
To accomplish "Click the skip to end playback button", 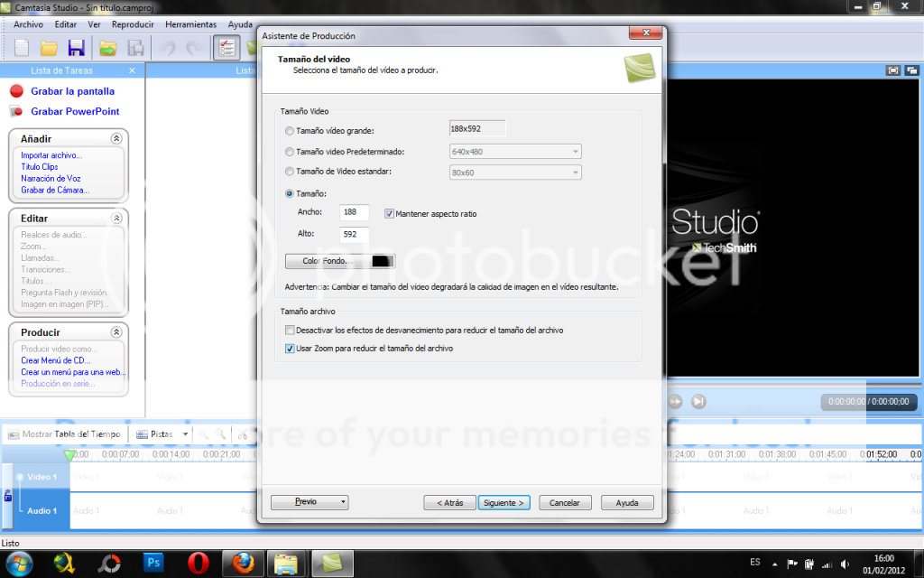I will [x=698, y=401].
